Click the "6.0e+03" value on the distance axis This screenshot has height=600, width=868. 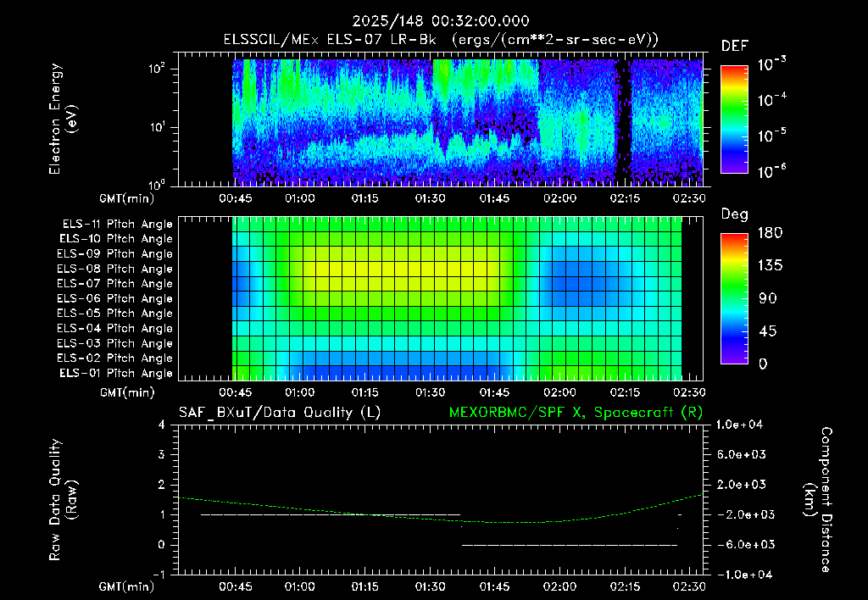pos(742,454)
